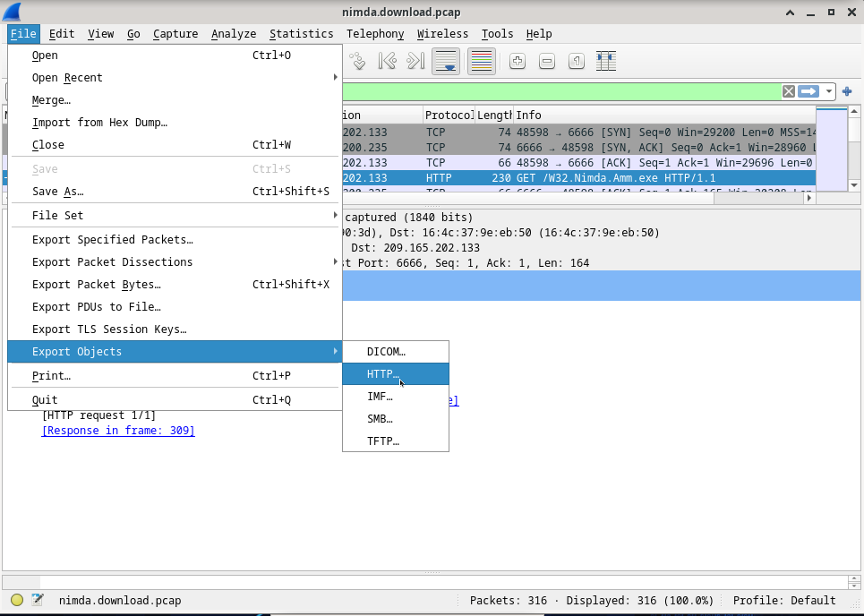
Task: Open the Help menu
Action: pos(539,34)
